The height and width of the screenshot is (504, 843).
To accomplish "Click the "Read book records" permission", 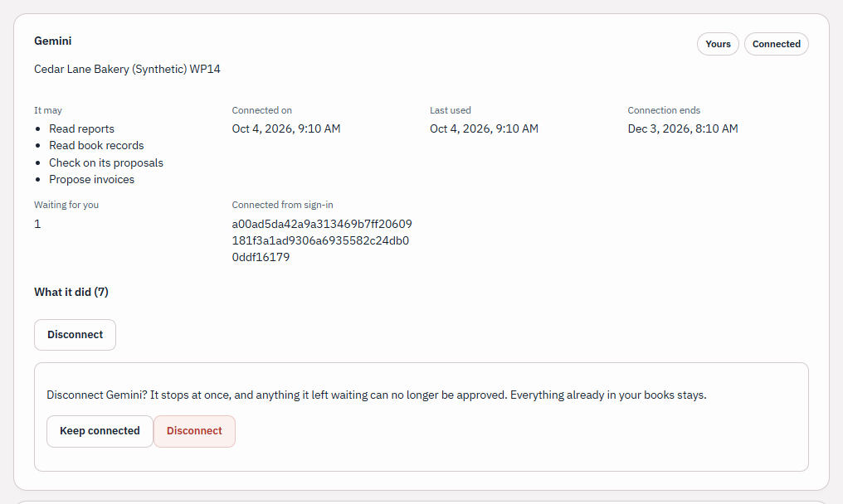I will coord(96,145).
